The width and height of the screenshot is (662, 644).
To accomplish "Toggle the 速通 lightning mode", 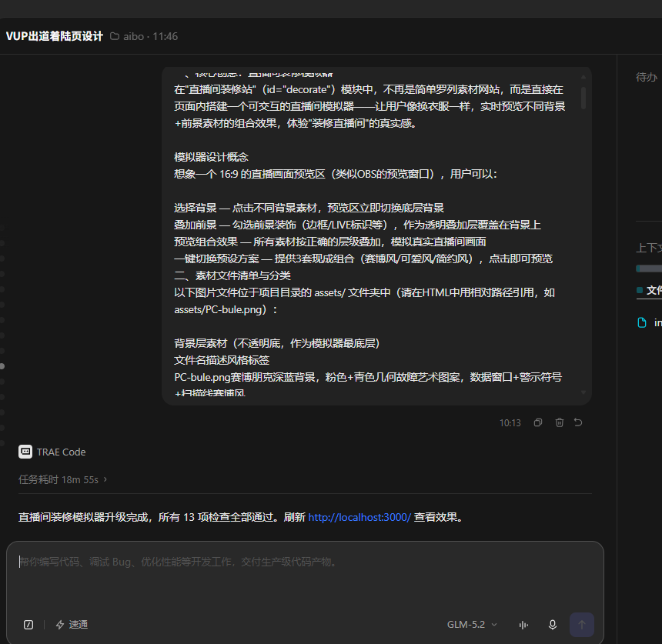I will click(x=72, y=625).
